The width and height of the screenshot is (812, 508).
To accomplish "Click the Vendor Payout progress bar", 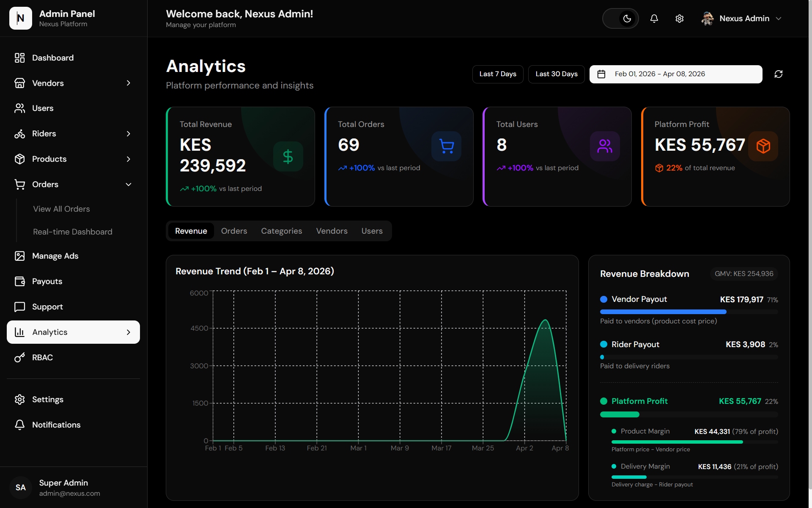I will pyautogui.click(x=689, y=312).
